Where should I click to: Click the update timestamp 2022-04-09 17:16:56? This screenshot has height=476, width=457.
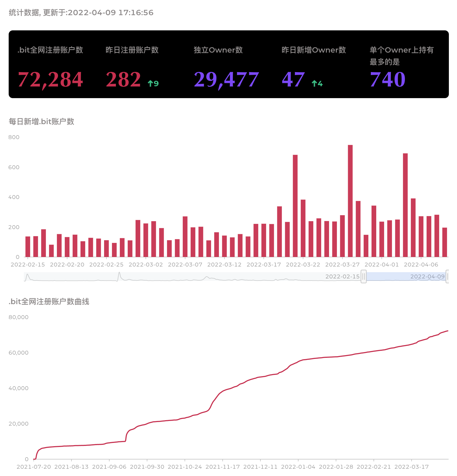pyautogui.click(x=111, y=13)
